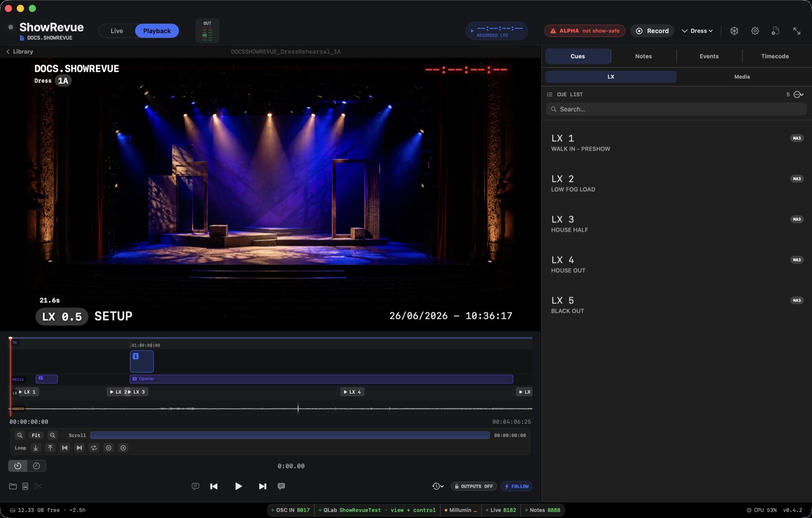Click the ALPHA not show-safe warning badge
Image resolution: width=812 pixels, height=518 pixels.
point(585,31)
